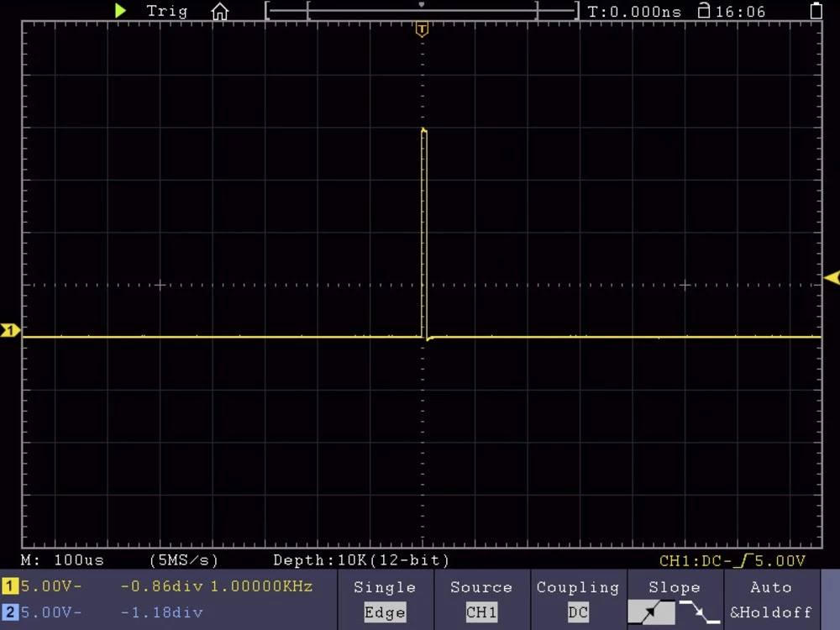Click the Depth:10K(12-bit) memory depth readout
840x630 pixels.
[361, 560]
